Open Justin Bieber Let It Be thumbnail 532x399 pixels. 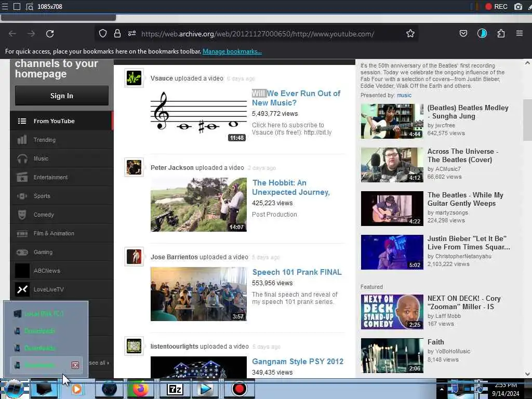[392, 252]
